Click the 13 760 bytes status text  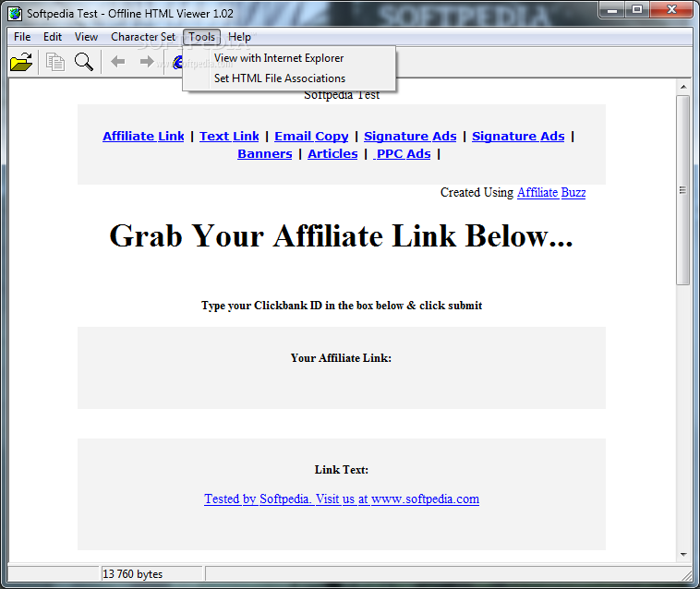(132, 574)
